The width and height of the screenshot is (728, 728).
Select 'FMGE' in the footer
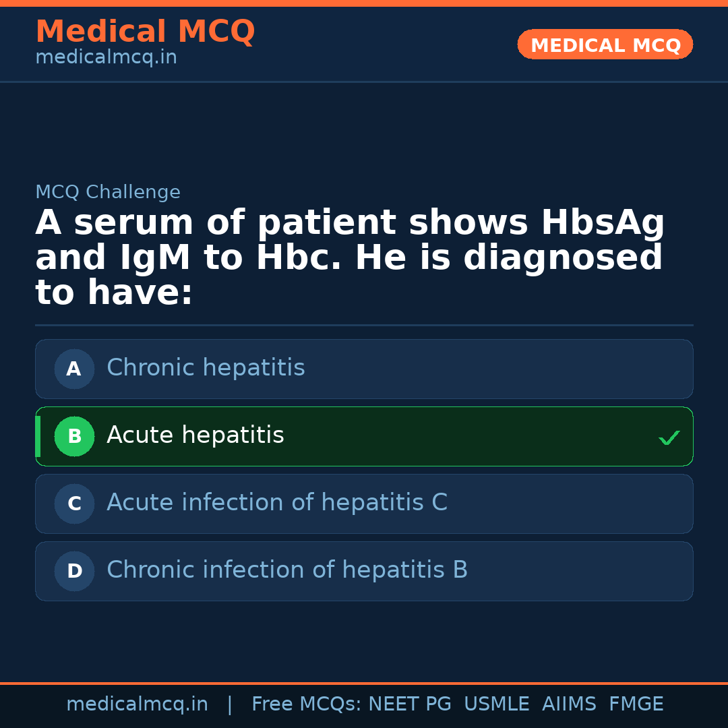(636, 704)
